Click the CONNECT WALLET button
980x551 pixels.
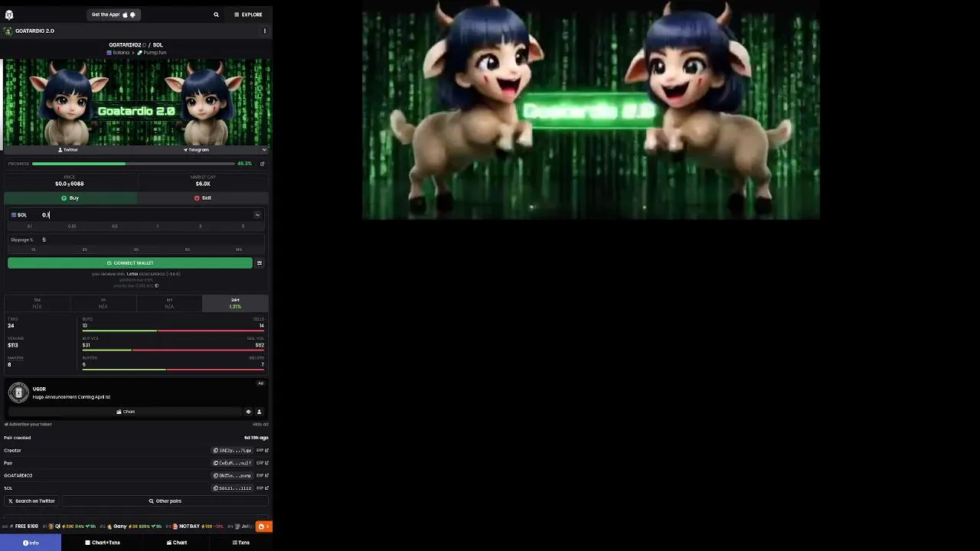click(x=130, y=263)
